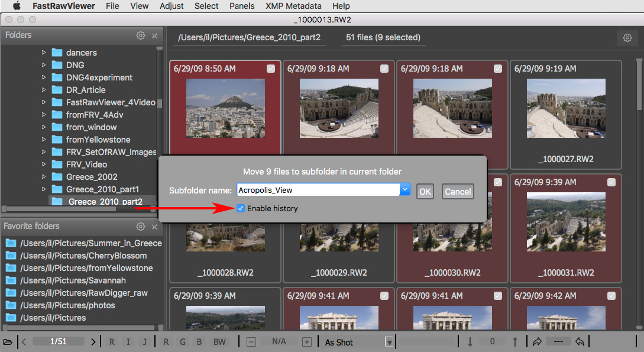This screenshot has height=352, width=644.
Task: Go to next image with right arrow
Action: pos(93,342)
